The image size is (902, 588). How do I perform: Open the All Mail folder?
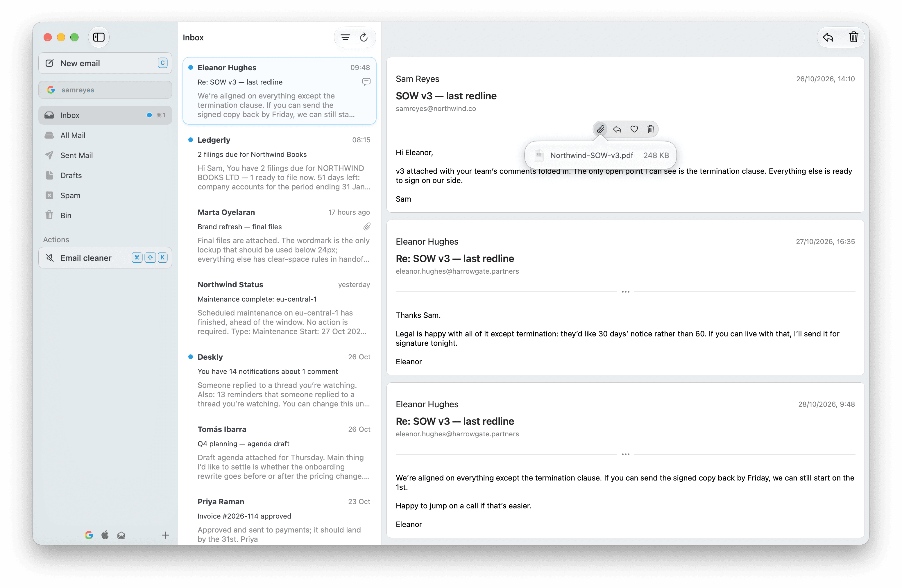105,135
